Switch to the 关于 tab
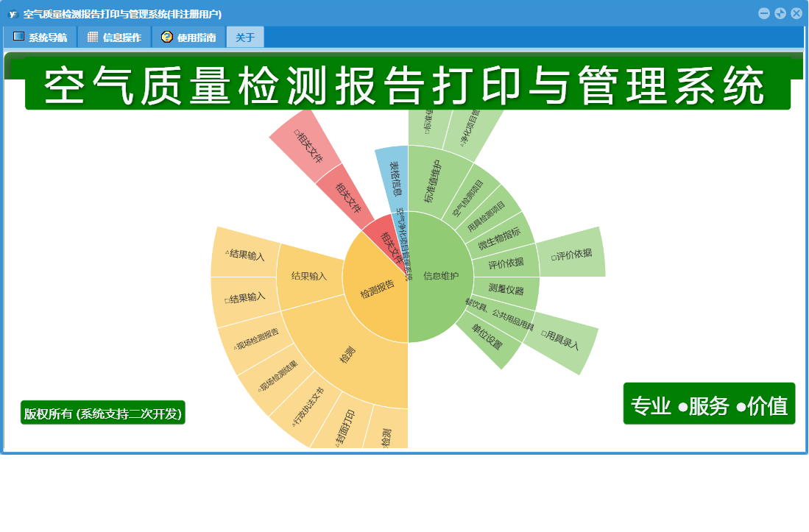809x532 pixels. pos(245,37)
